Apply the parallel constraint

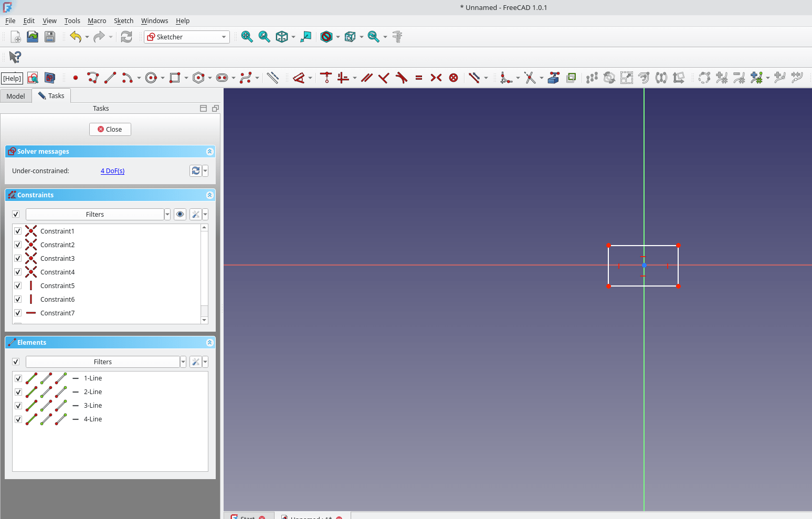pos(367,78)
